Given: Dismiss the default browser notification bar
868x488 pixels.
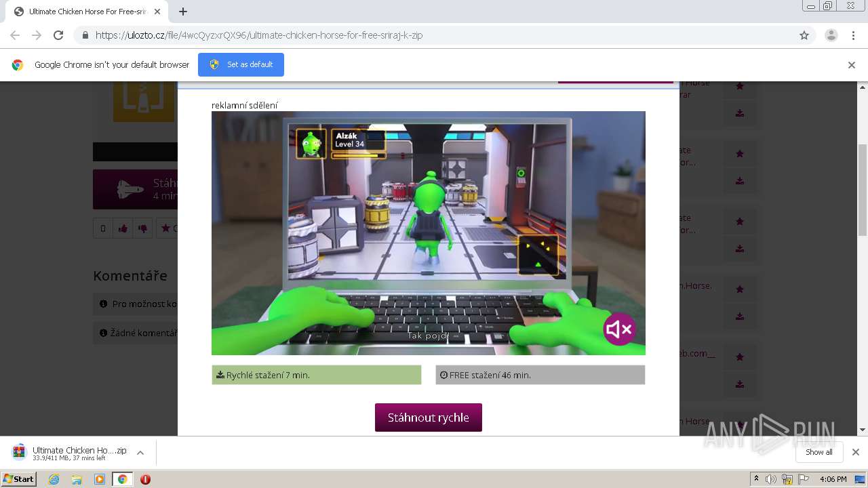Looking at the screenshot, I should click(851, 65).
